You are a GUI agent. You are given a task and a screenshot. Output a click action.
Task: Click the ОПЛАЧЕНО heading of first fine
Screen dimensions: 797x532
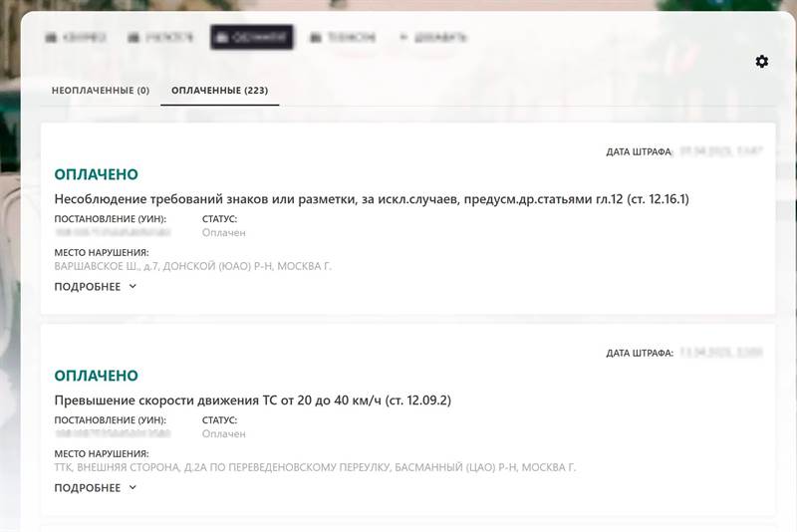click(96, 174)
